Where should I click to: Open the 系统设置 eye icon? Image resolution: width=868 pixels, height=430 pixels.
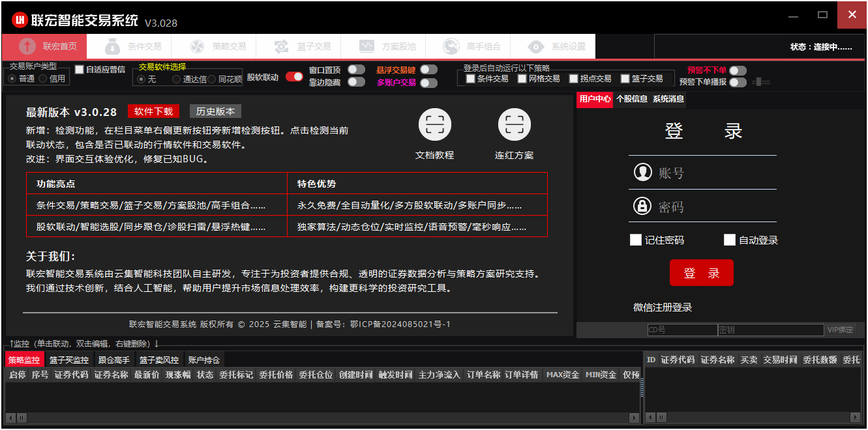[x=536, y=47]
